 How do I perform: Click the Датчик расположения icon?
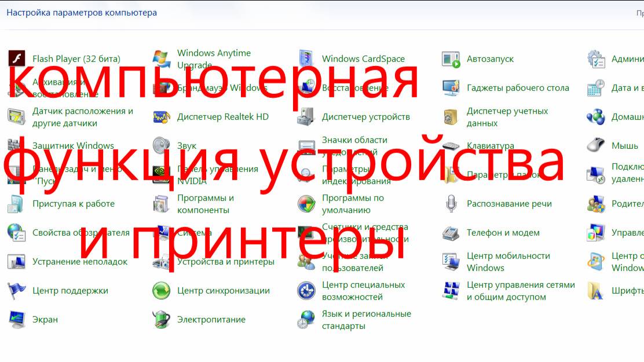click(x=16, y=116)
